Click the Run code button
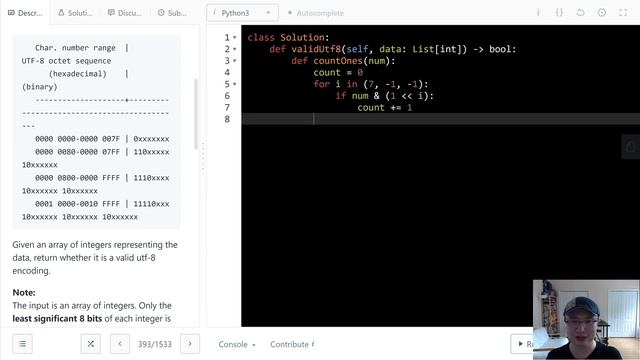 (x=522, y=344)
